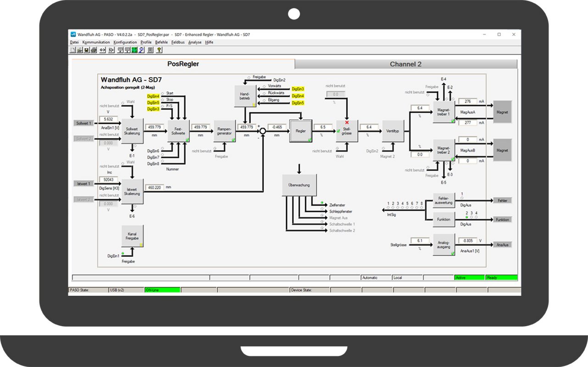Image resolution: width=588 pixels, height=367 pixels.
Task: Open the Rampengenerator block
Action: point(225,131)
